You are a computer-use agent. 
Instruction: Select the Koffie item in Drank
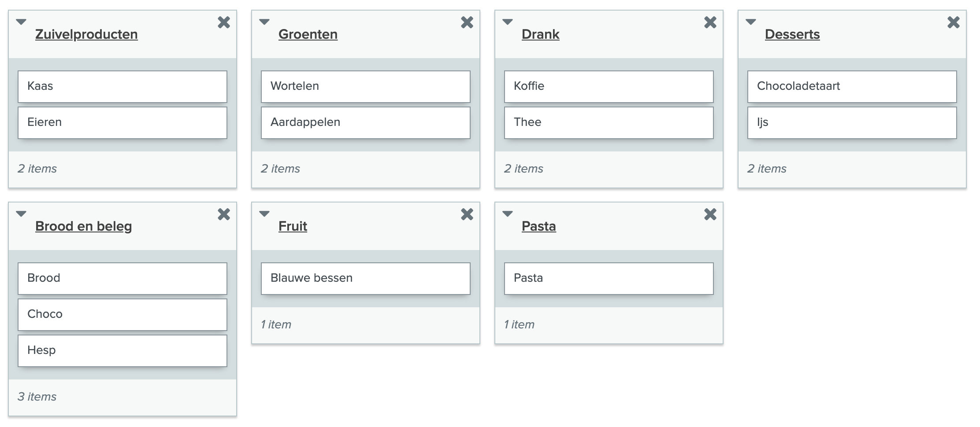[609, 86]
